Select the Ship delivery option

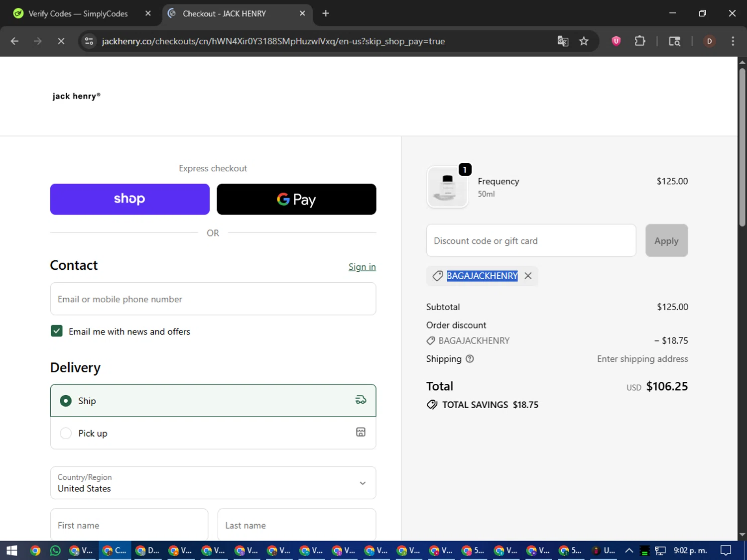[213, 400]
